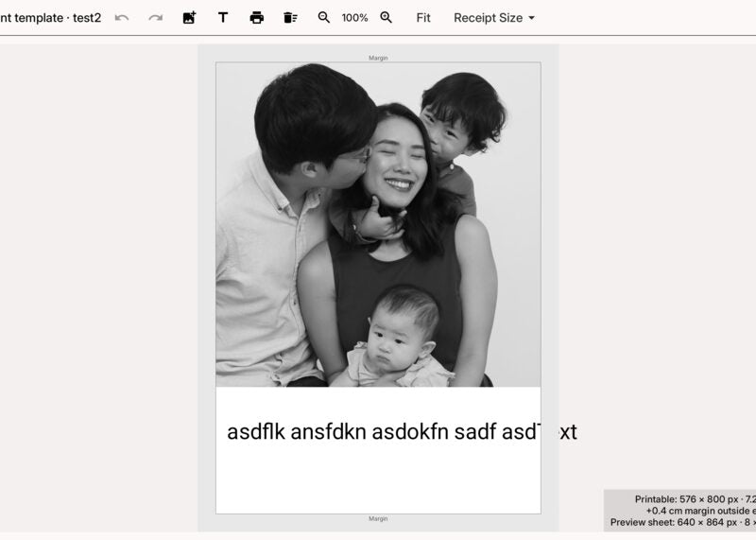Redo the last undone edit

click(x=155, y=18)
